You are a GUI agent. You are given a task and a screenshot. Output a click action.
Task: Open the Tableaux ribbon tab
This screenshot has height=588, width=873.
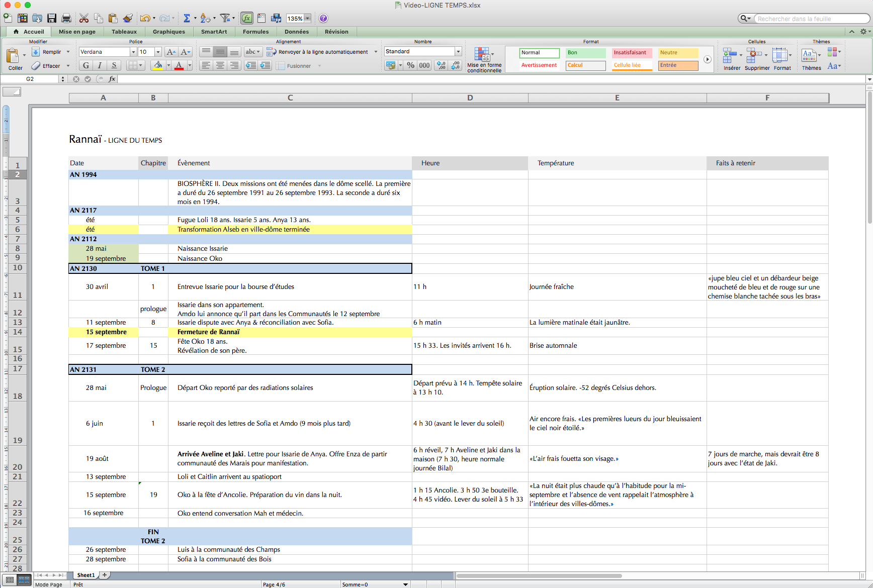[124, 32]
